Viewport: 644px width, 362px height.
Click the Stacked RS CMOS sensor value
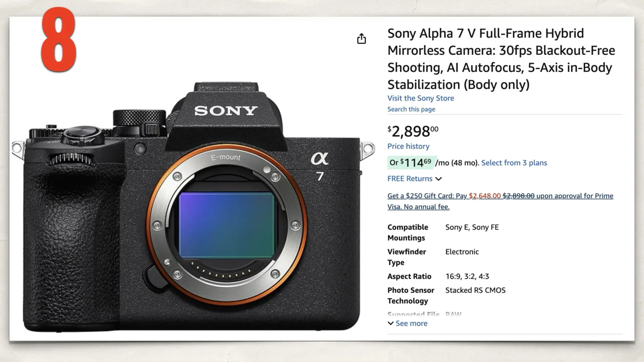pos(475,290)
